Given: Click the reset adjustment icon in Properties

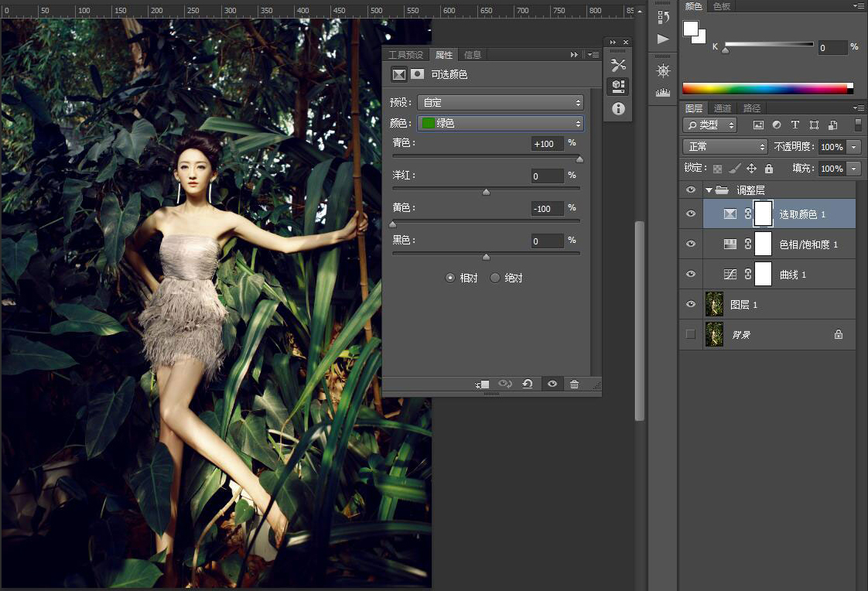Looking at the screenshot, I should click(x=528, y=384).
